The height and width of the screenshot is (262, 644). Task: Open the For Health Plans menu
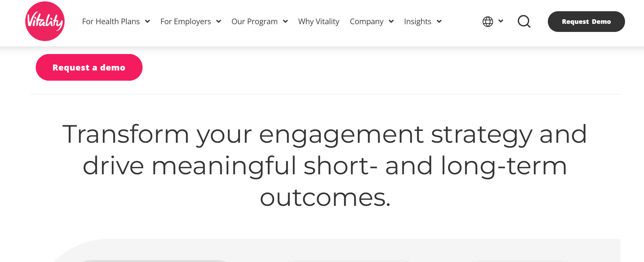pyautogui.click(x=111, y=21)
